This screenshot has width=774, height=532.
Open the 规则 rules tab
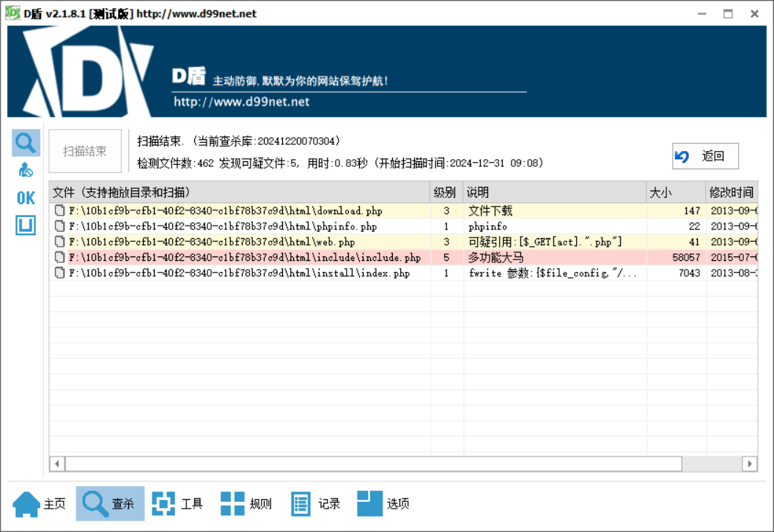click(247, 504)
